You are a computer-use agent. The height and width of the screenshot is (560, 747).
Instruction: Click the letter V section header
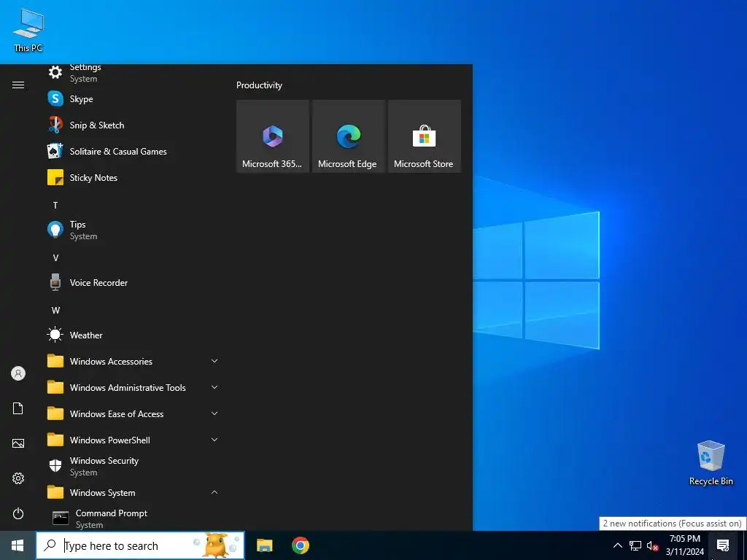pos(55,257)
